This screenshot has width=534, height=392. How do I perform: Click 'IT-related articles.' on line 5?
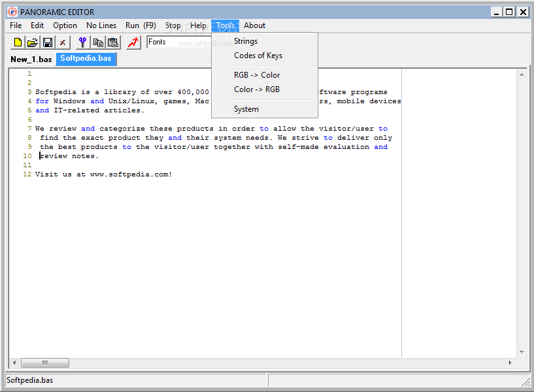click(99, 110)
